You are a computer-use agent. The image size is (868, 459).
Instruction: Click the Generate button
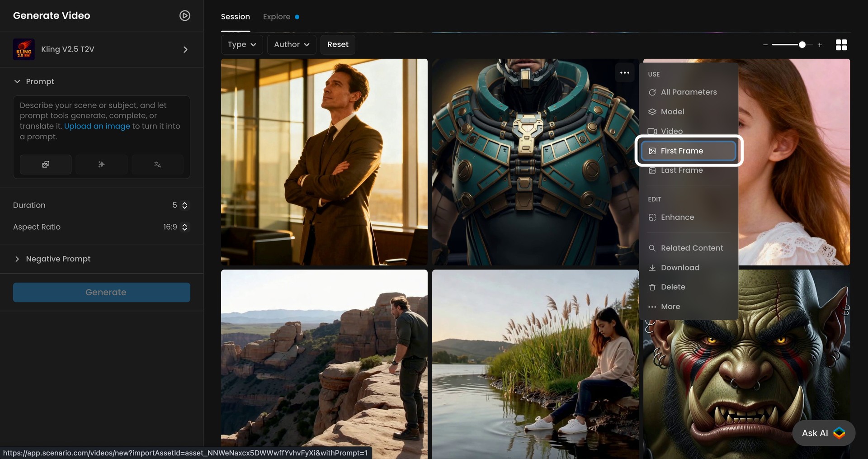click(101, 292)
